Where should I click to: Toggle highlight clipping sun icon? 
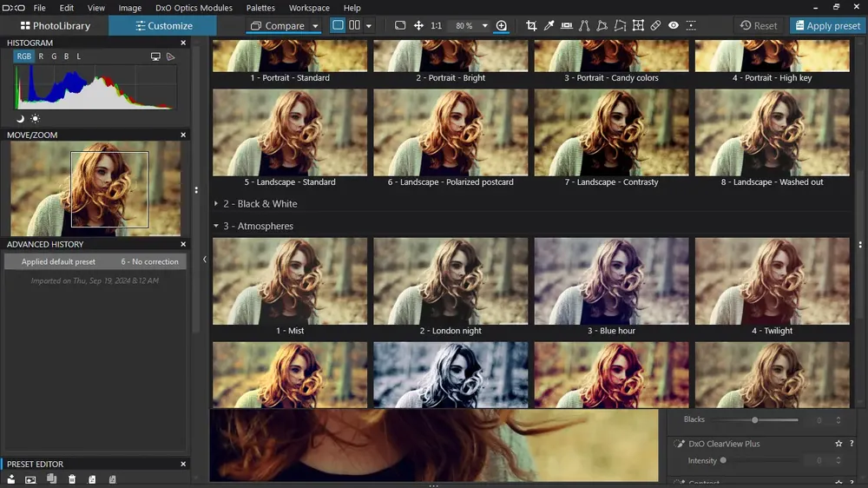(x=35, y=119)
